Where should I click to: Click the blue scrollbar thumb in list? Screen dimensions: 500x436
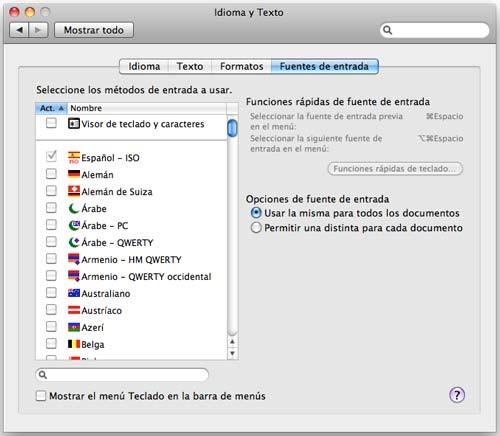(x=232, y=128)
